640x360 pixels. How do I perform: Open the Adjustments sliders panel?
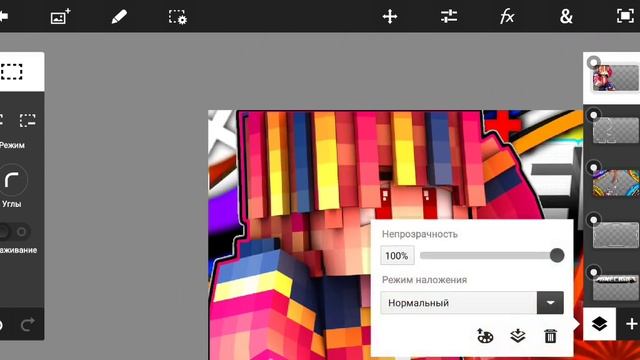click(449, 16)
